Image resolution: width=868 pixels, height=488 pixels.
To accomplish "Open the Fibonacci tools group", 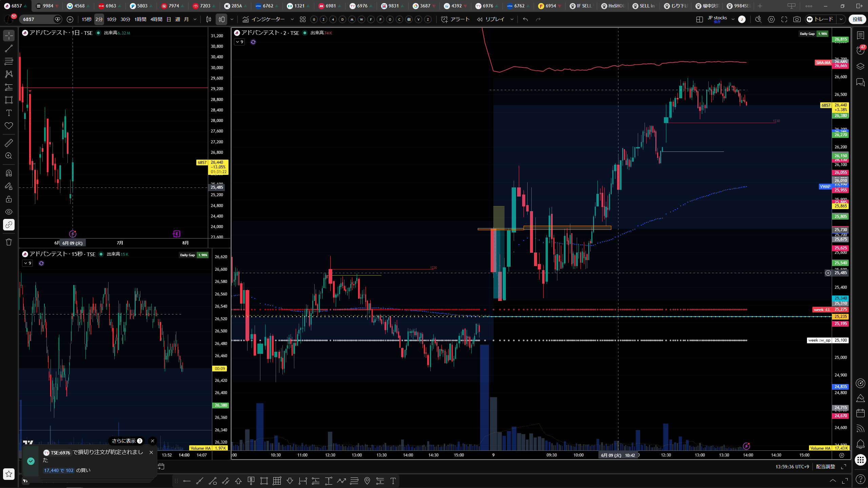I will pyautogui.click(x=9, y=61).
